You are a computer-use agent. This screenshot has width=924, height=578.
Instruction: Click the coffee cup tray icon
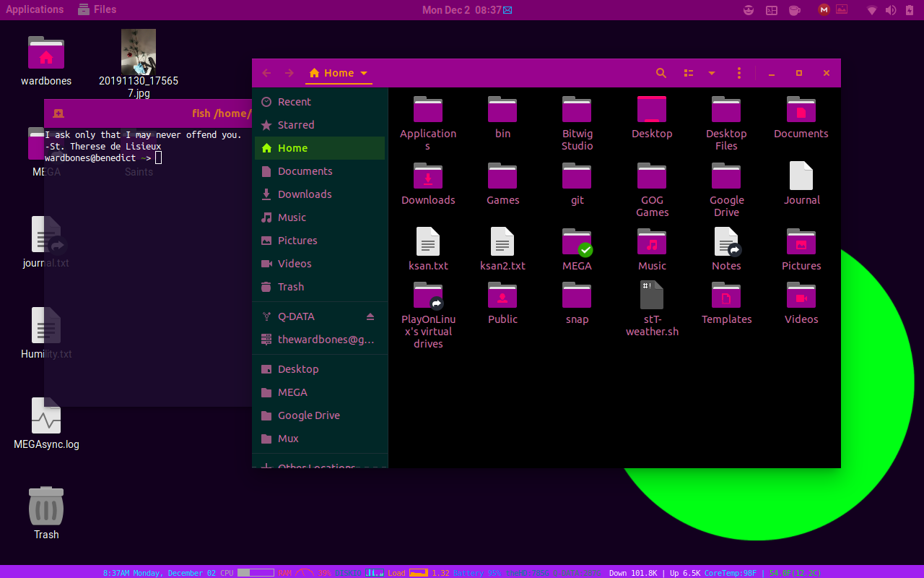(x=794, y=10)
